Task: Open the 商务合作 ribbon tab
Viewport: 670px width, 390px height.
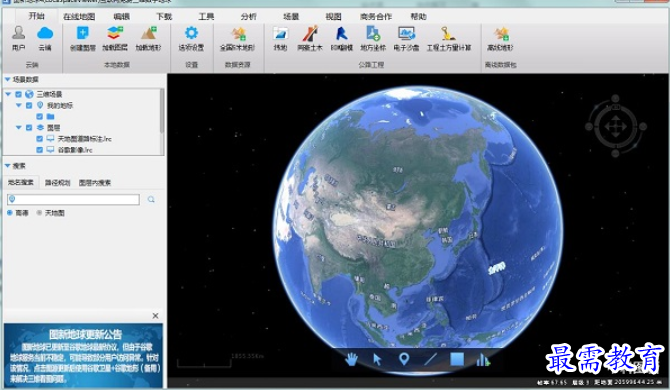Action: (376, 17)
